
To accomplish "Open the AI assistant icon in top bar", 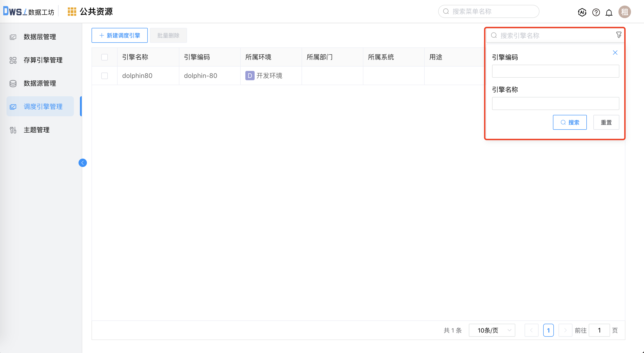I will point(582,12).
